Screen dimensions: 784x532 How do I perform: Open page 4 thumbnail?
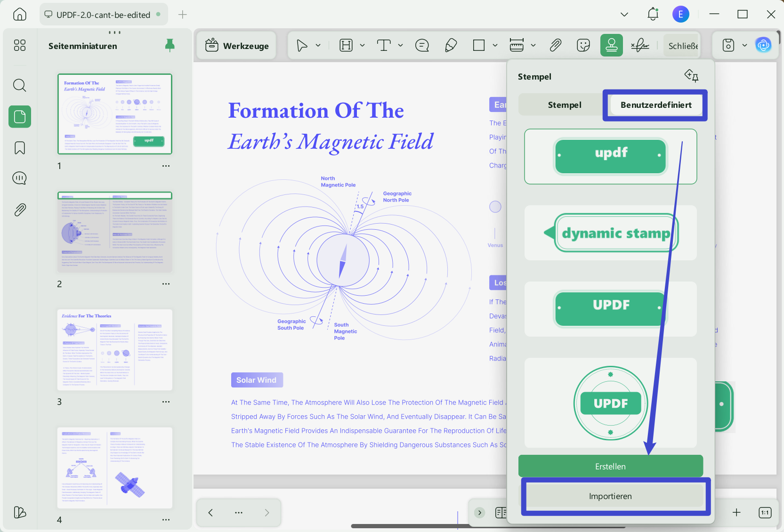(115, 468)
